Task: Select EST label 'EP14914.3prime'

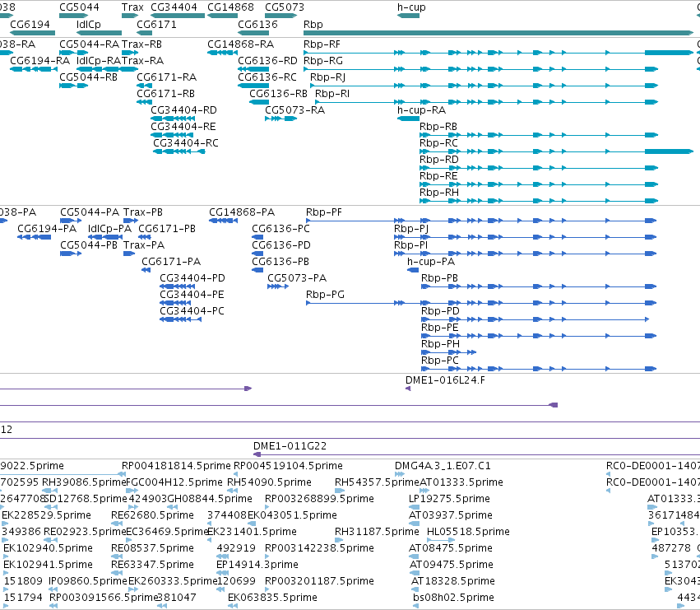Action: point(257,566)
